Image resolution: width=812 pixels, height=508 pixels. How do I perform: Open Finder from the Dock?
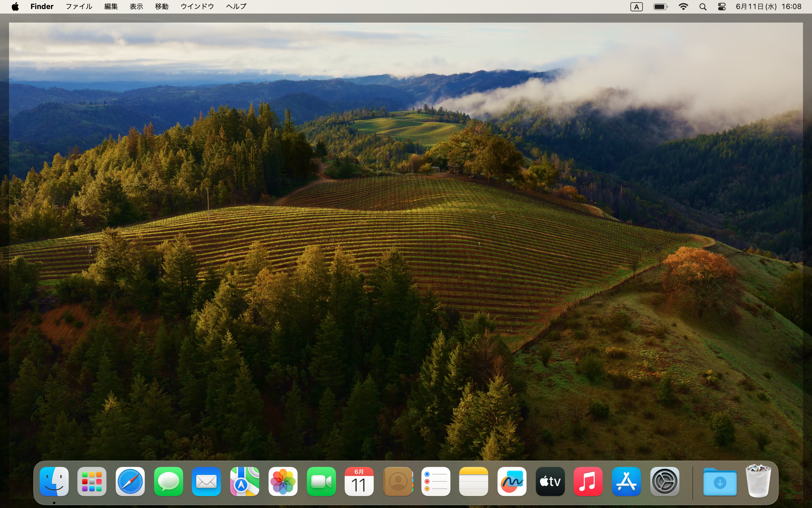54,481
